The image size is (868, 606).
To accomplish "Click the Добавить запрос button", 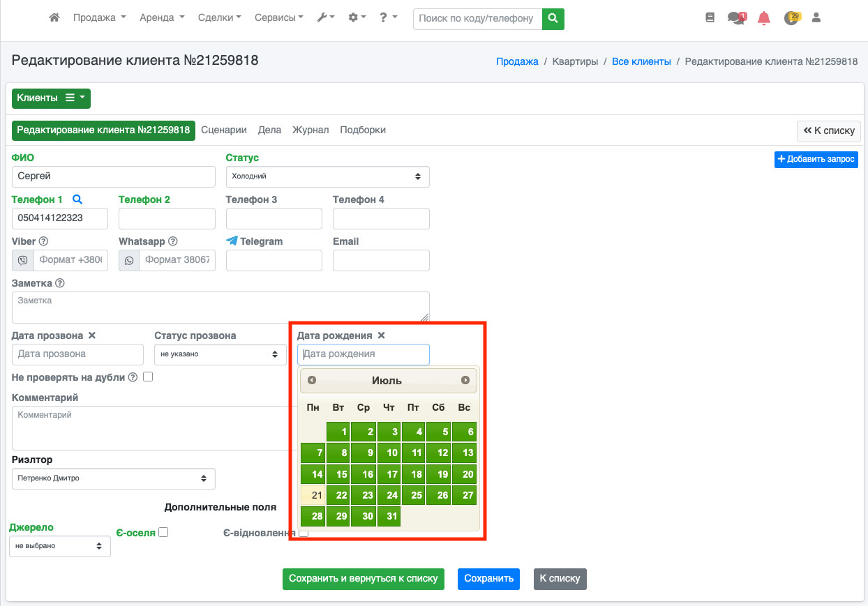I will click(816, 160).
